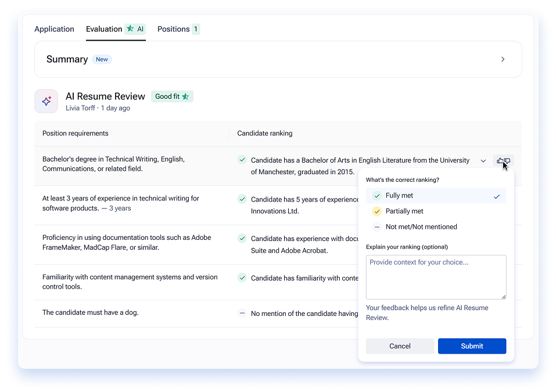Click the Summary heading
Screen dimensions: 556x392
click(x=67, y=59)
